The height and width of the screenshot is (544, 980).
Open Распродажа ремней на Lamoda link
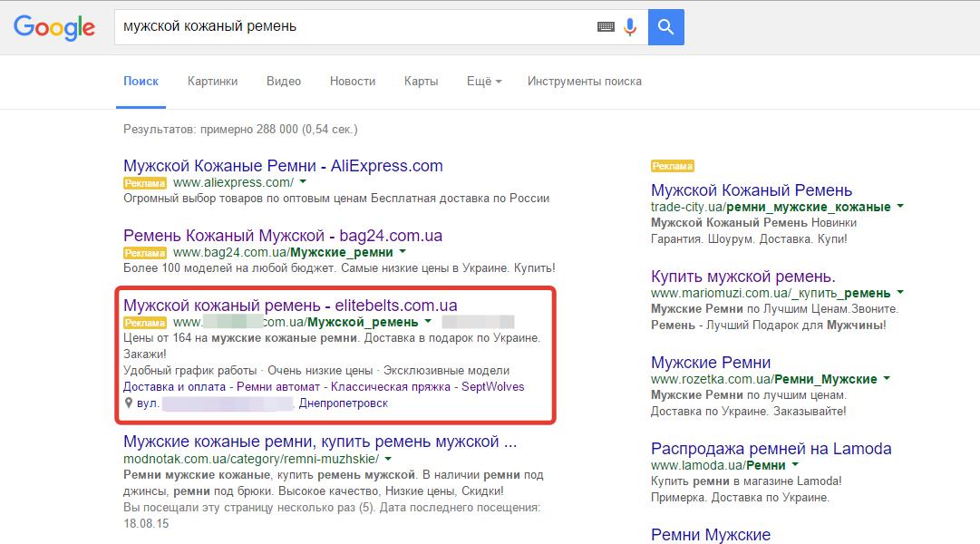coord(771,449)
